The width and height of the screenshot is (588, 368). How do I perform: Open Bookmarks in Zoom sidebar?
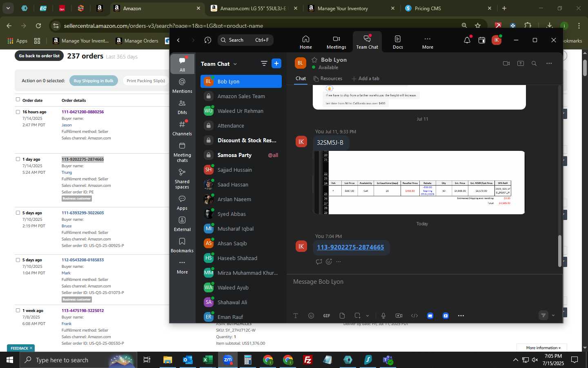click(182, 245)
